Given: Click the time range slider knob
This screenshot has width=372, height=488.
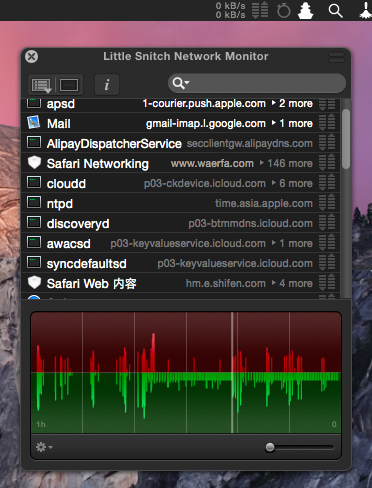Looking at the screenshot, I should point(270,447).
